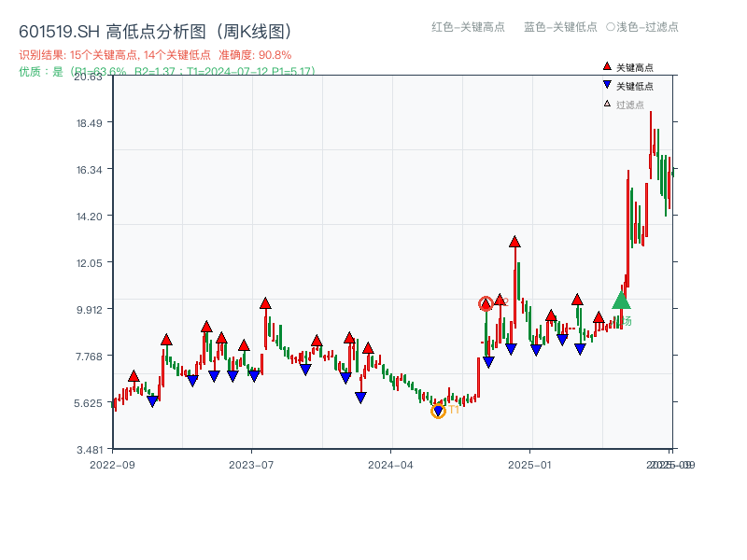The height and width of the screenshot is (560, 747).
Task: Click the first blue key-low triangle near 2022-09
Action: click(153, 399)
